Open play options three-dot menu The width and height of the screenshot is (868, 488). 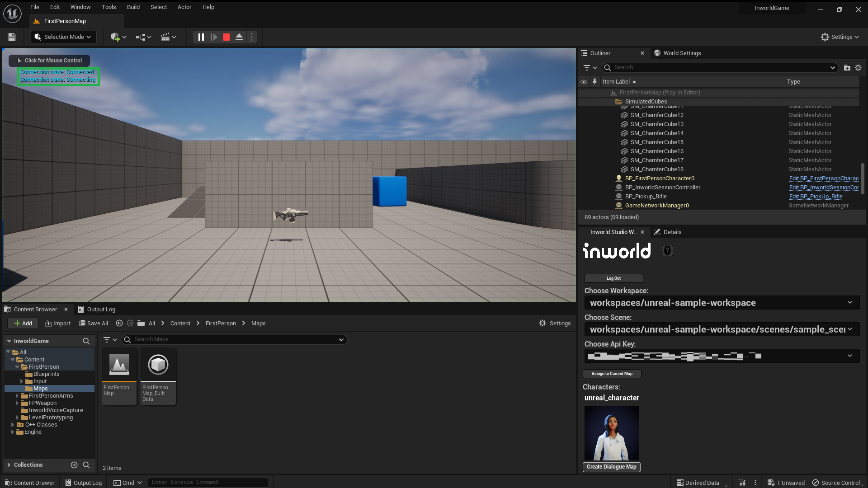coord(252,37)
